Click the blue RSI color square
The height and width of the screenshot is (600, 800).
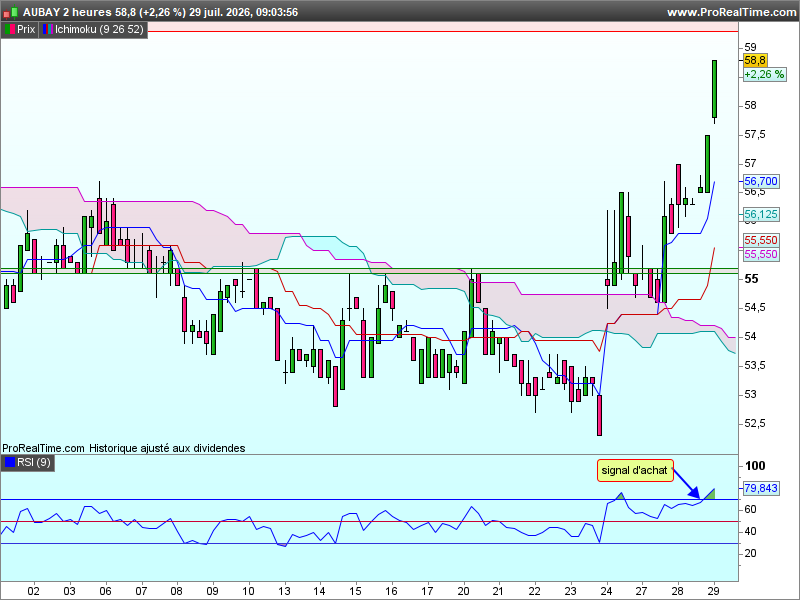point(10,463)
